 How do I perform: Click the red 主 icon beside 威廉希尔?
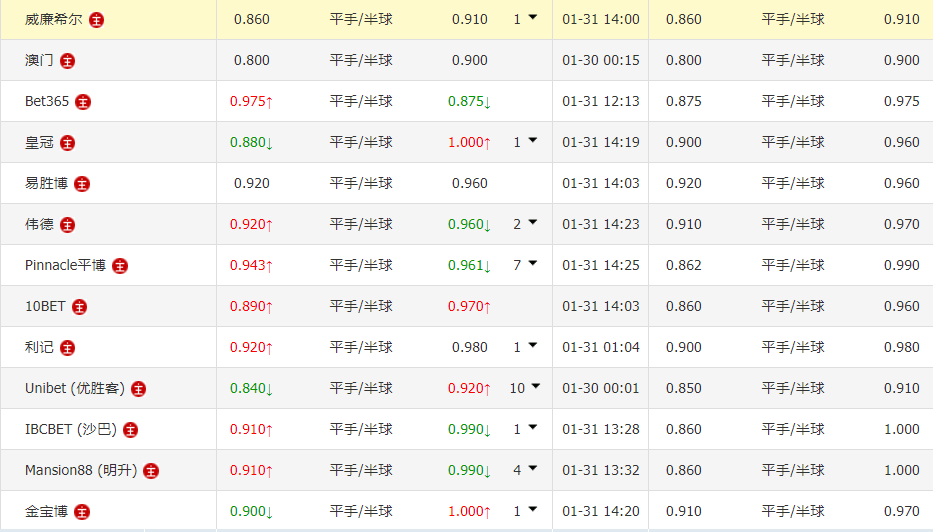(x=96, y=19)
